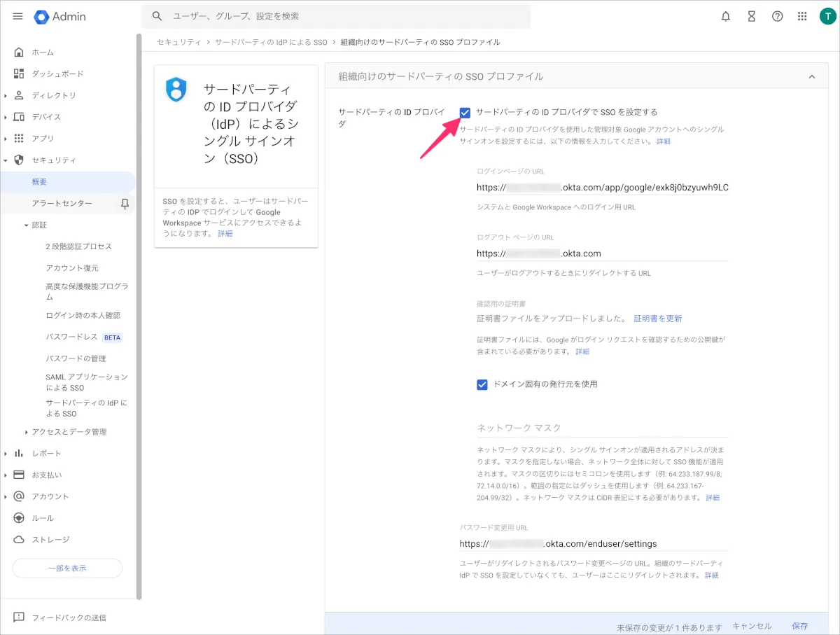Open the main hamburger menu

pyautogui.click(x=18, y=16)
